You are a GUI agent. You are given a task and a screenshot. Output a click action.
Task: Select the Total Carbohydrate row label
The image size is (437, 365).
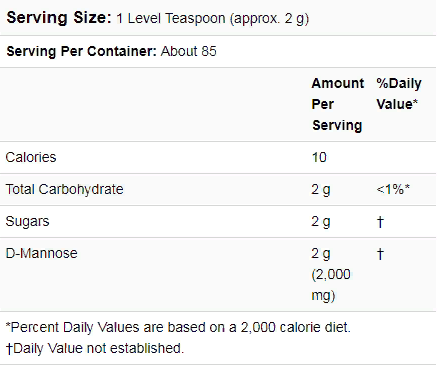64,189
